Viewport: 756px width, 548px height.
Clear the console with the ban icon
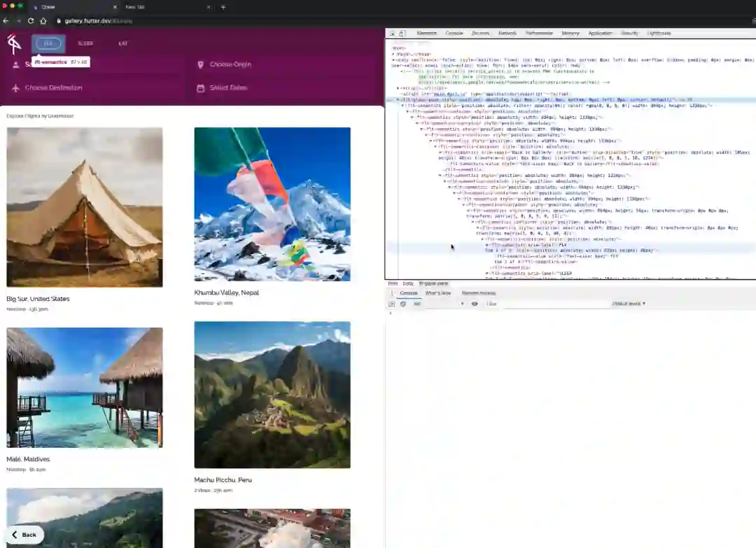pyautogui.click(x=403, y=304)
